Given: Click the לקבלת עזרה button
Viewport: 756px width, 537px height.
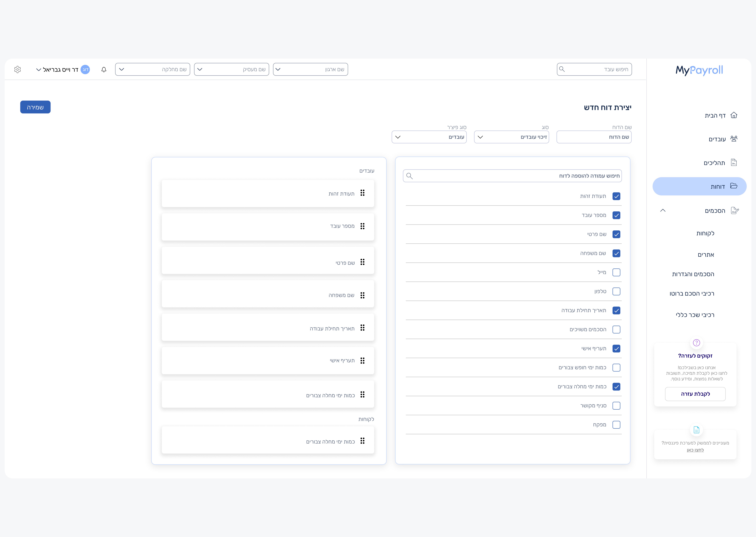Looking at the screenshot, I should coord(695,394).
